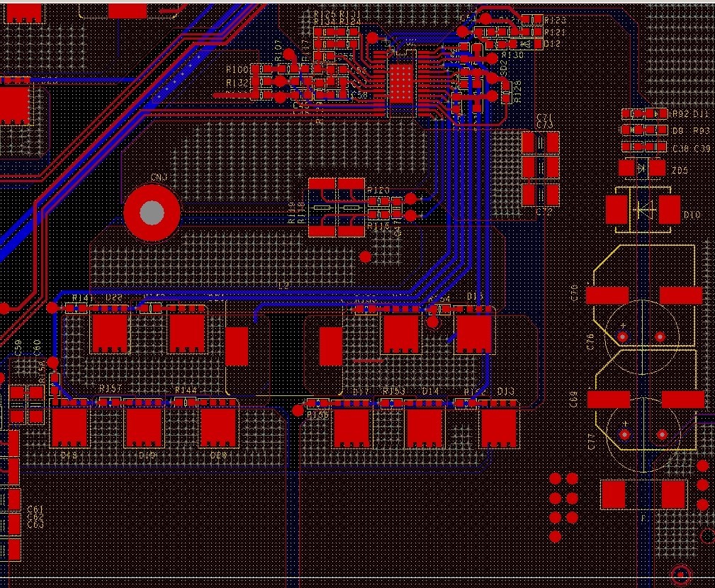Select the C39 designator label

point(702,149)
